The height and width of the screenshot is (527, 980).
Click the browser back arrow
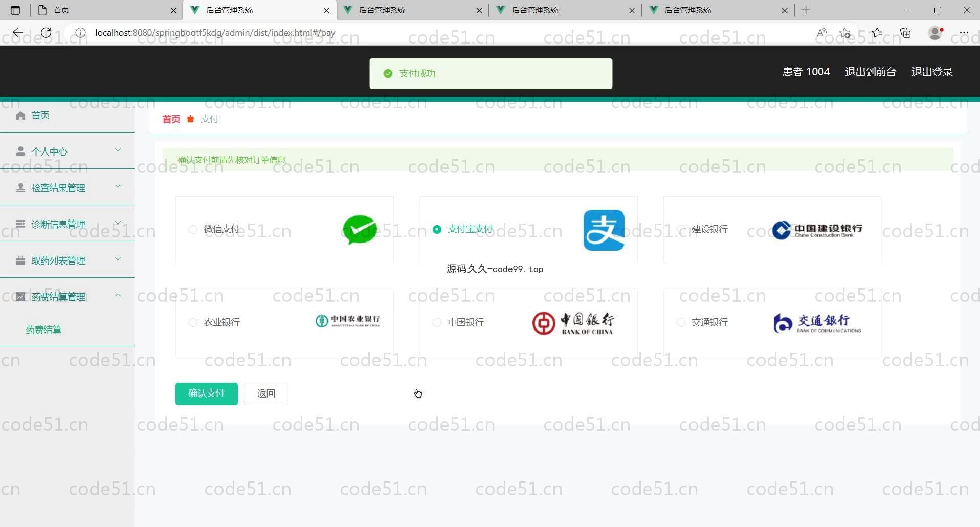pyautogui.click(x=18, y=33)
